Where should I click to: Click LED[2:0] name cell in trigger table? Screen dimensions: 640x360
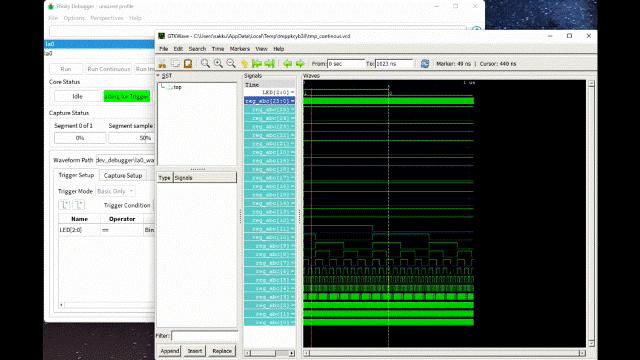point(80,230)
